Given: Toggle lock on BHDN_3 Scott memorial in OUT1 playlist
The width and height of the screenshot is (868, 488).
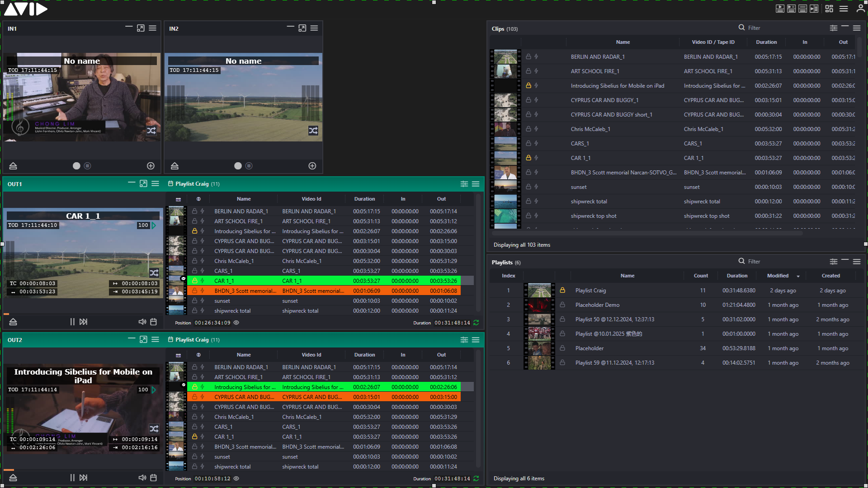Looking at the screenshot, I should [194, 291].
